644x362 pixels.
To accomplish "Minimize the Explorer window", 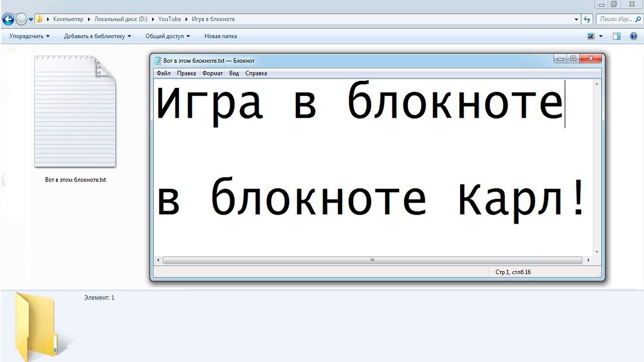I will (602, 4).
